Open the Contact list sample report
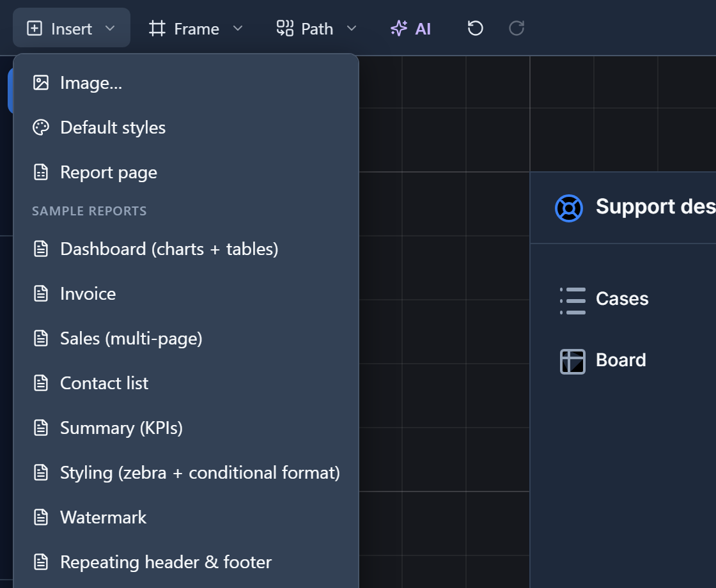716x588 pixels. pyautogui.click(x=186, y=383)
